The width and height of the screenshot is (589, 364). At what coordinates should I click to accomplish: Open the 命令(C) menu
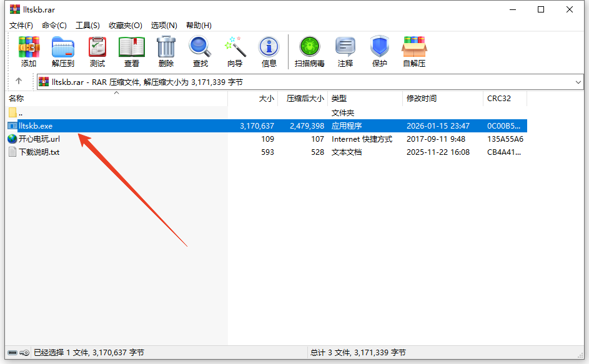click(x=54, y=25)
